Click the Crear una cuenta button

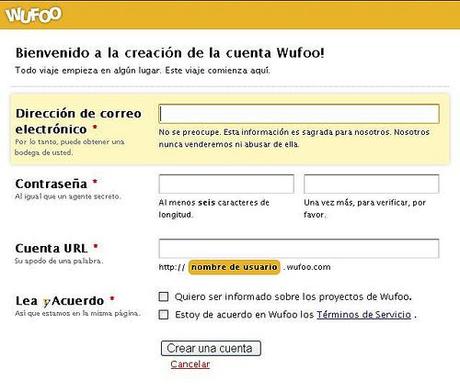(211, 348)
